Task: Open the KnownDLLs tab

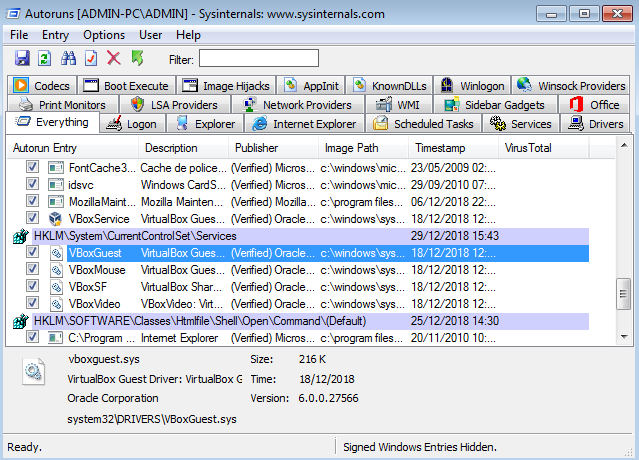Action: click(x=390, y=86)
